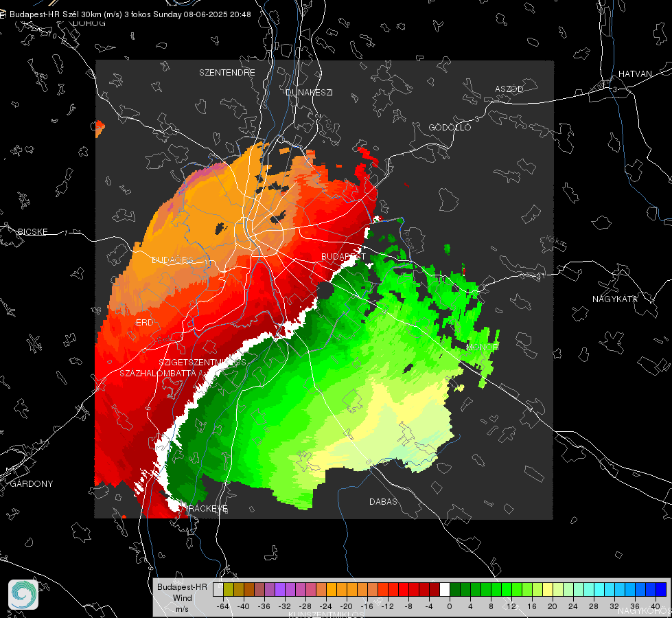Click the -8 legend value
The height and width of the screenshot is (618, 672).
coord(408,606)
